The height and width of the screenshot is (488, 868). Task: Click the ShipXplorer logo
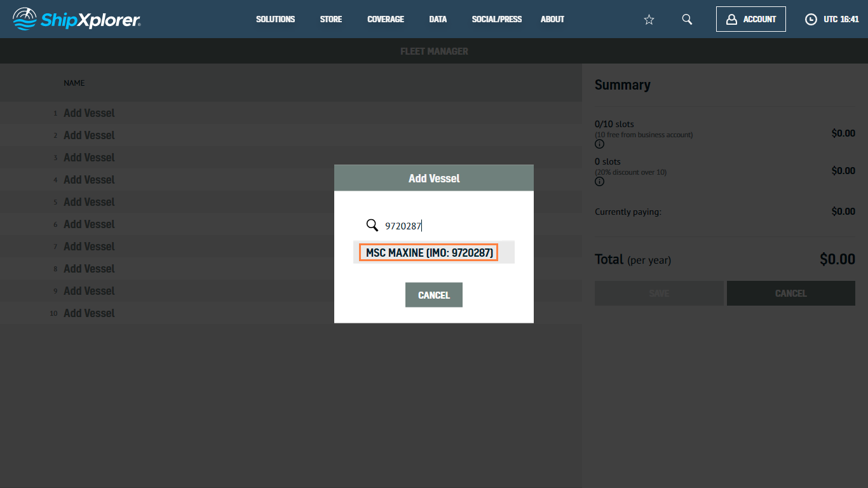click(x=77, y=19)
